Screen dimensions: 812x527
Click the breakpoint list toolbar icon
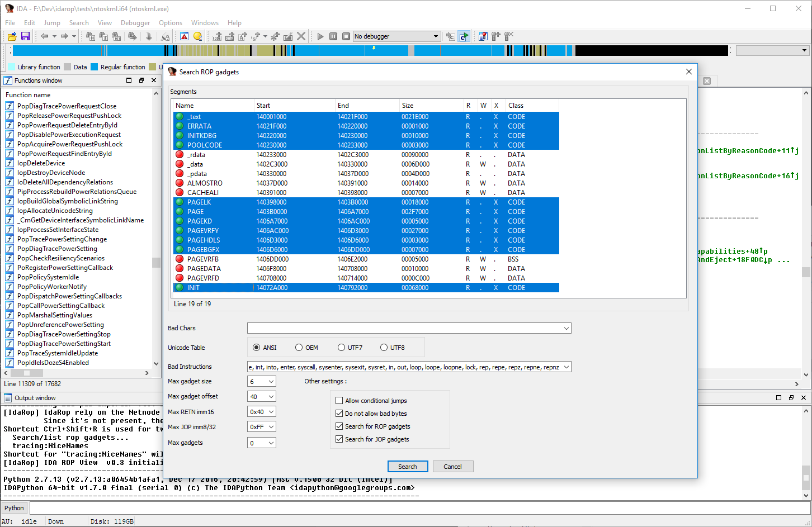(483, 36)
